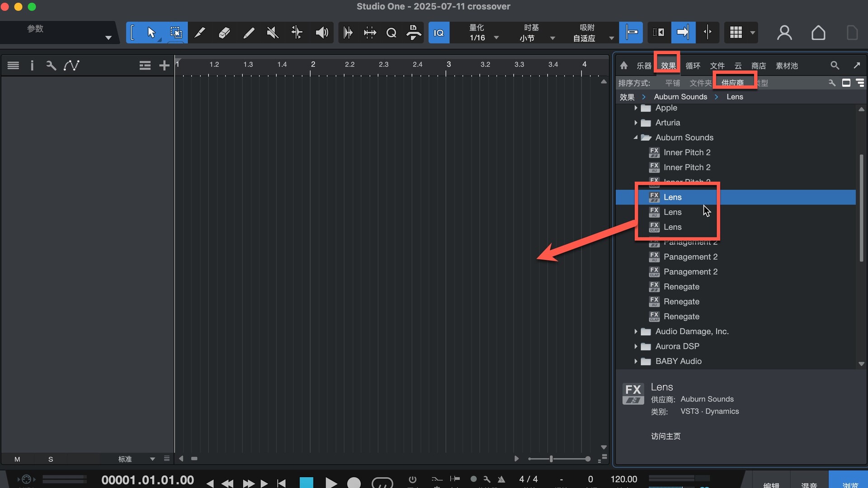This screenshot has width=868, height=488.
Task: Switch to the 文件 browser tab
Action: [717, 66]
